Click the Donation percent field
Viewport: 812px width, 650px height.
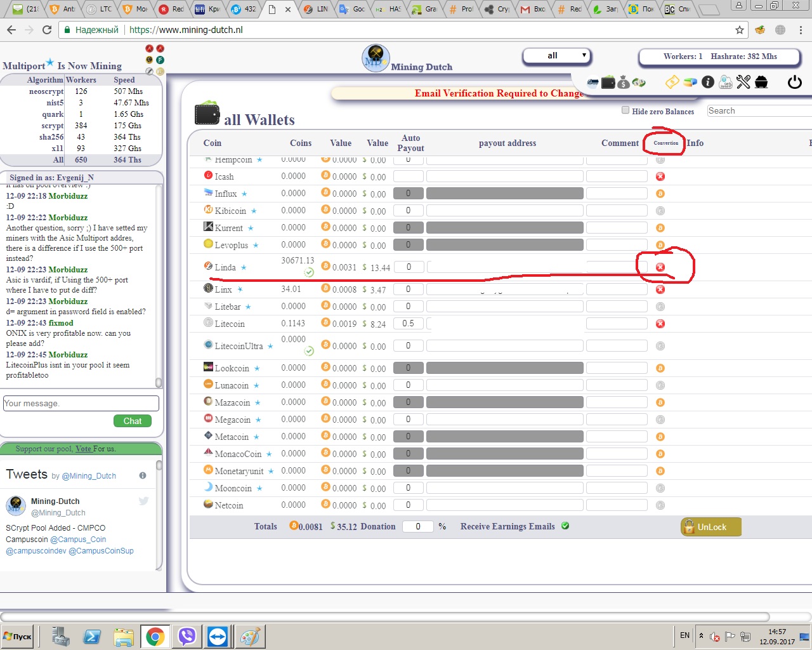417,526
